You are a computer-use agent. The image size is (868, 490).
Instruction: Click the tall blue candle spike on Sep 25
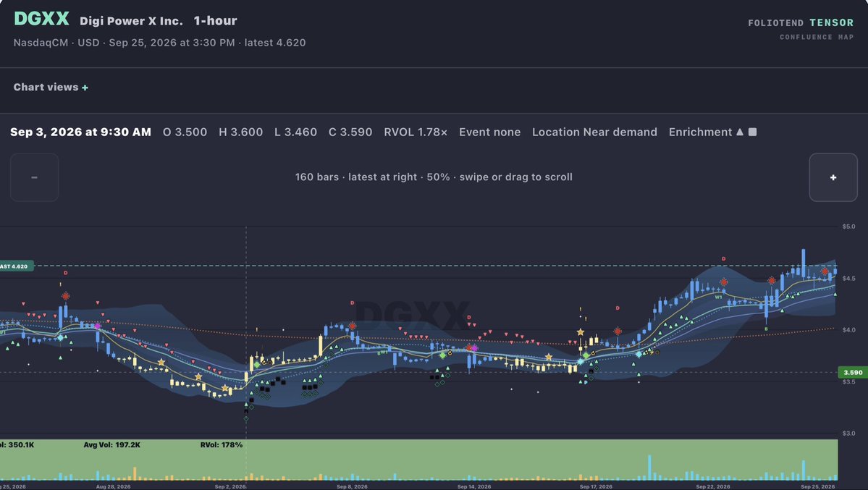804,263
